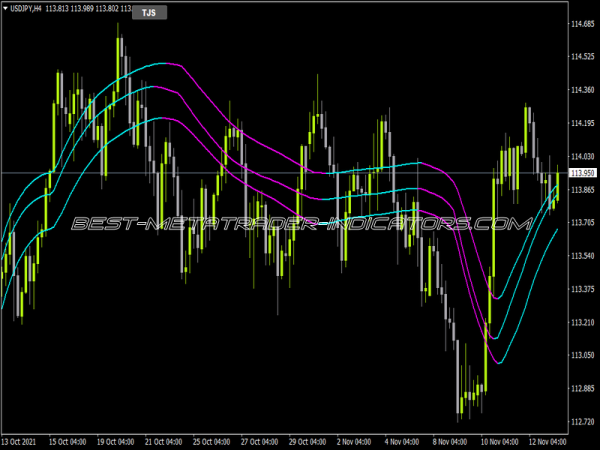This screenshot has width=600, height=450.
Task: Click the 13 Oct 2021 date label
Action: tap(21, 441)
